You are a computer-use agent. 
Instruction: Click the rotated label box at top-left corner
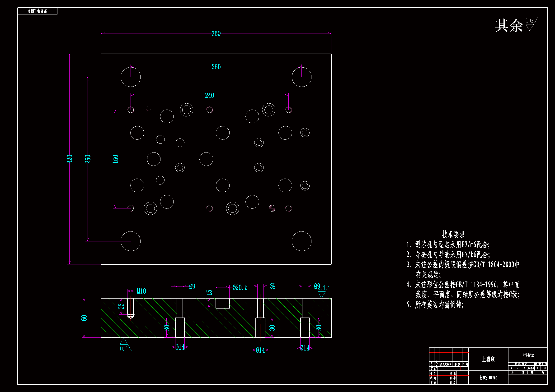click(x=38, y=11)
